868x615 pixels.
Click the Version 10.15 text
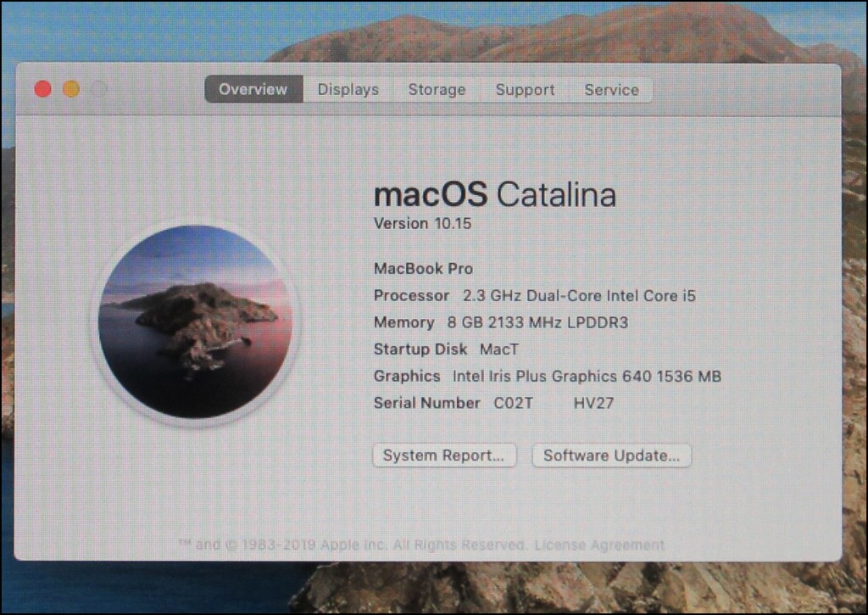[422, 223]
